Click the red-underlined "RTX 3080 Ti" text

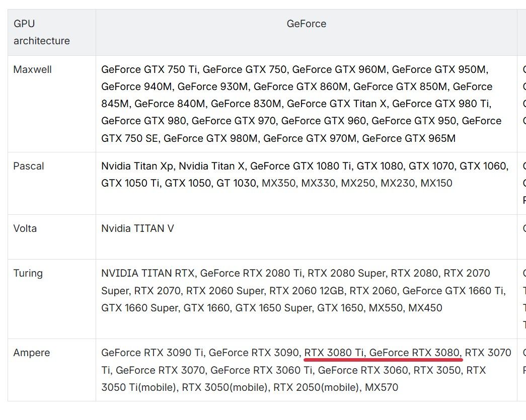tap(334, 353)
